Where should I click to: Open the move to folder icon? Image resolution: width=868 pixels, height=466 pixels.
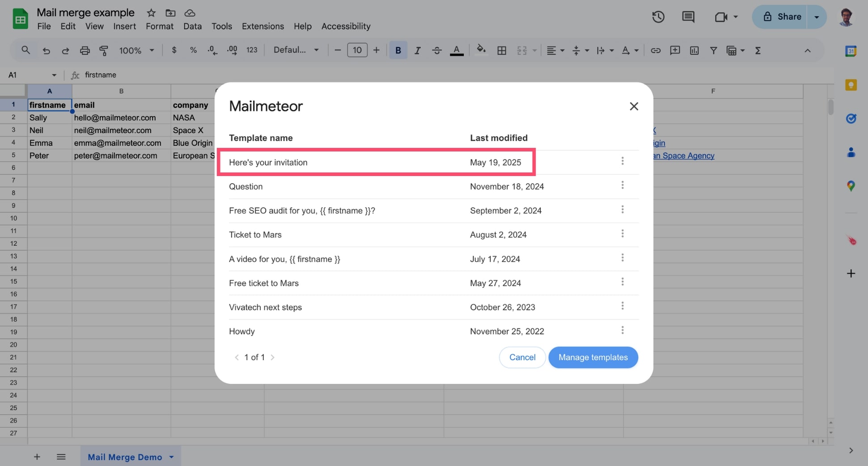tap(170, 13)
